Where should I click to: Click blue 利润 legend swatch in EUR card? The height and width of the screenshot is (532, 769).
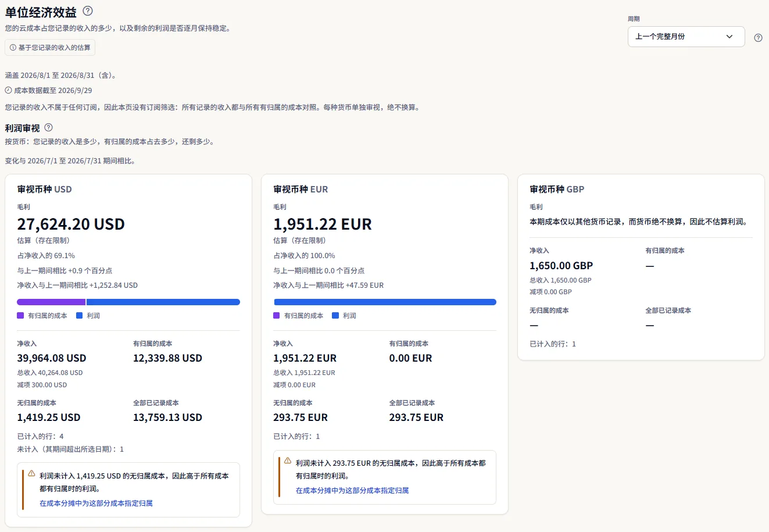335,316
